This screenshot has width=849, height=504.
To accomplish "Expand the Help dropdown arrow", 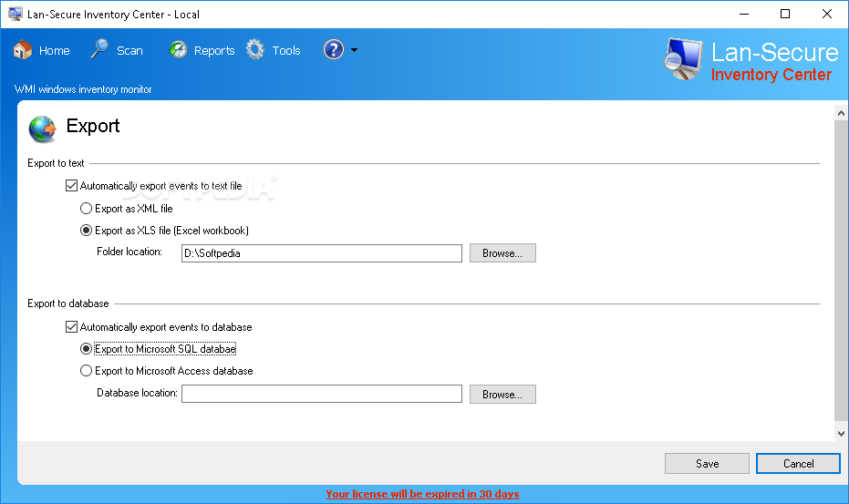I will (354, 50).
